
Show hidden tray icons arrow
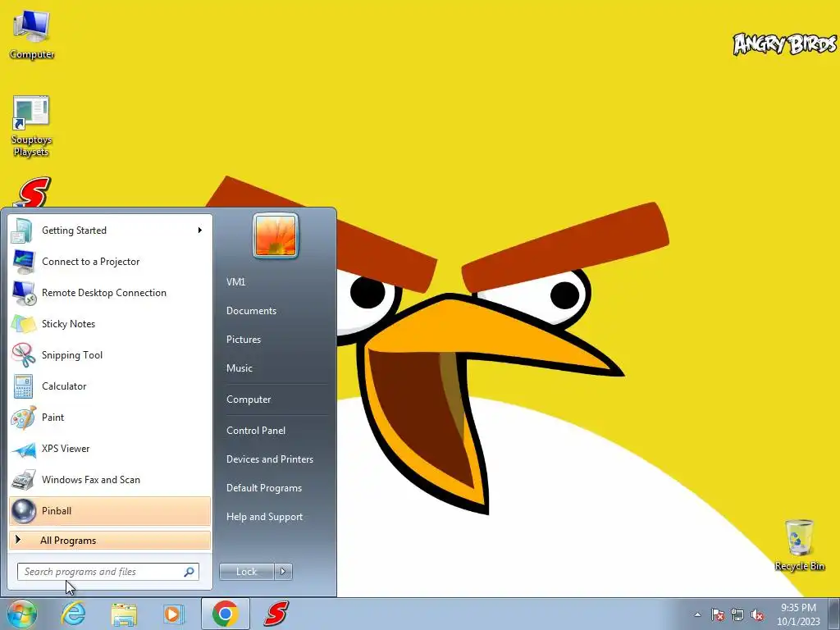[697, 615]
